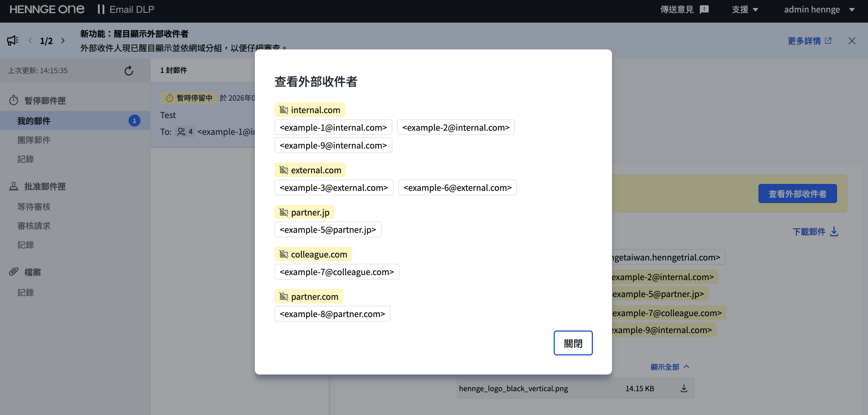This screenshot has height=415, width=868.
Task: Select the <example-8@partner.com> recipient chip
Action: [332, 313]
